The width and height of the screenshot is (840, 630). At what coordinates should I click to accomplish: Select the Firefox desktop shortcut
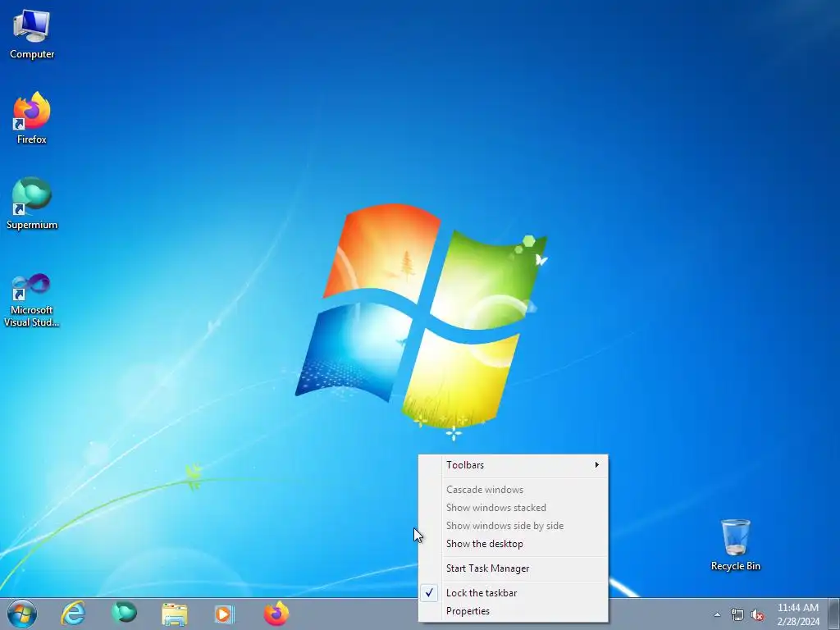coord(32,118)
